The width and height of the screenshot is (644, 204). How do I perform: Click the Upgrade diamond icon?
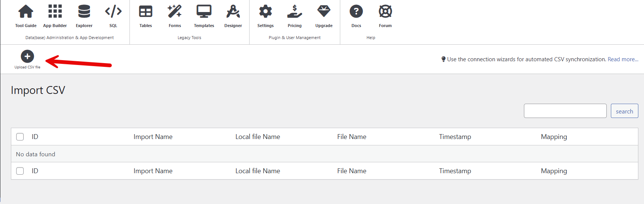[324, 12]
